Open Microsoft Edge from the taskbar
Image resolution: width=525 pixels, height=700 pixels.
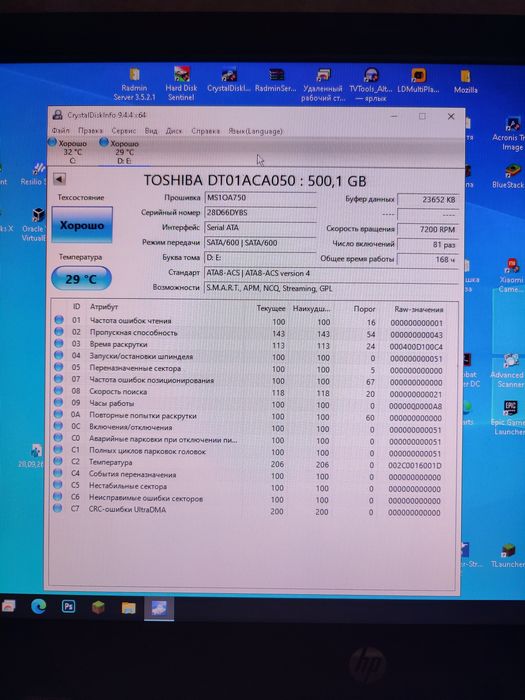point(38,606)
